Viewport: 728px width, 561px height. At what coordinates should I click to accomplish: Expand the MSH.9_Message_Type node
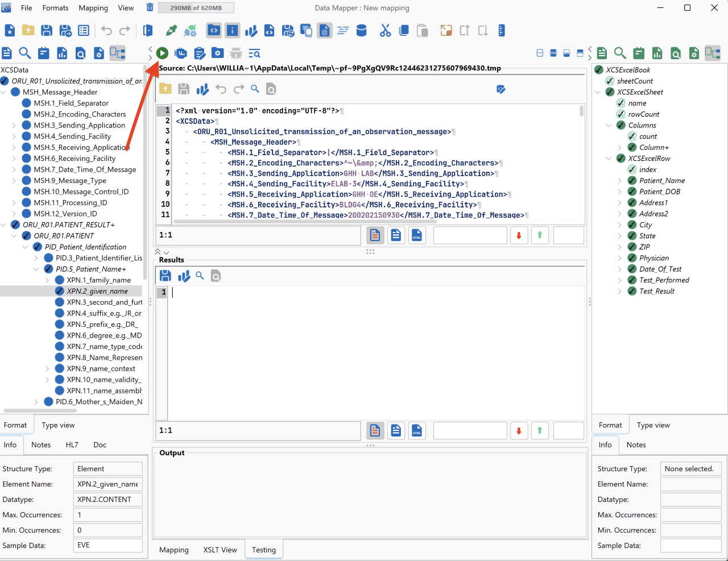click(14, 181)
